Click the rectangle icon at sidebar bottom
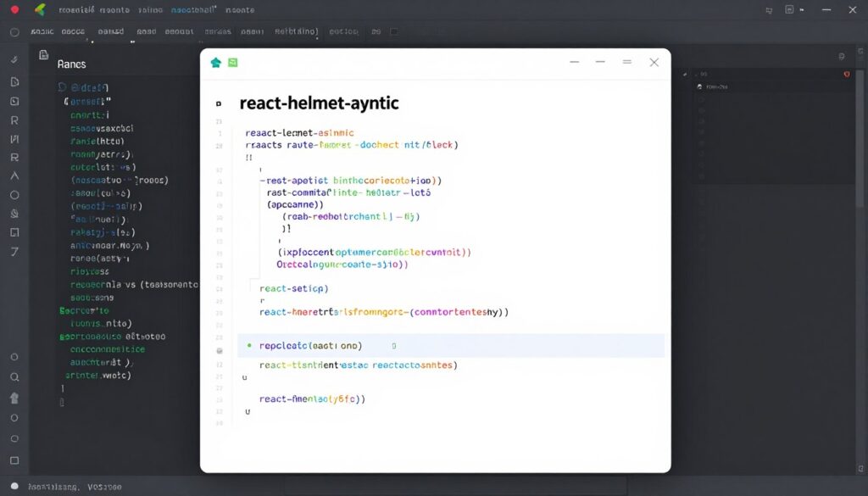 pos(14,460)
